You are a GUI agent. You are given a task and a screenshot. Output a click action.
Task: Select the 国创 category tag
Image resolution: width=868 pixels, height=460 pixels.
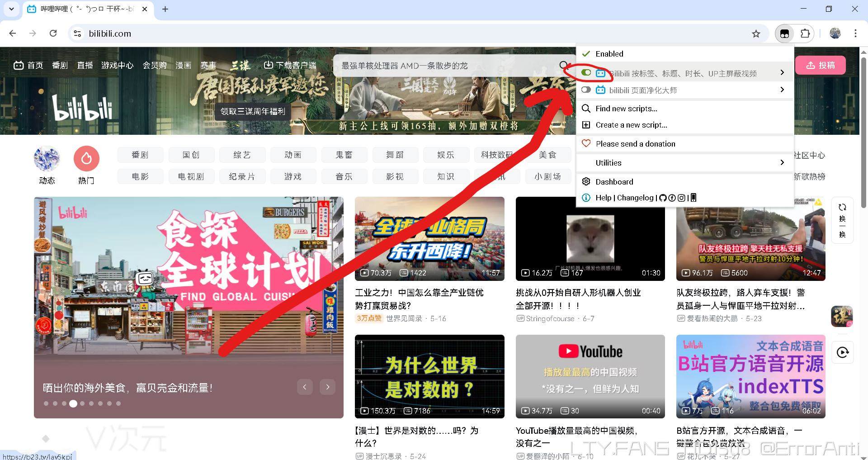pyautogui.click(x=191, y=155)
